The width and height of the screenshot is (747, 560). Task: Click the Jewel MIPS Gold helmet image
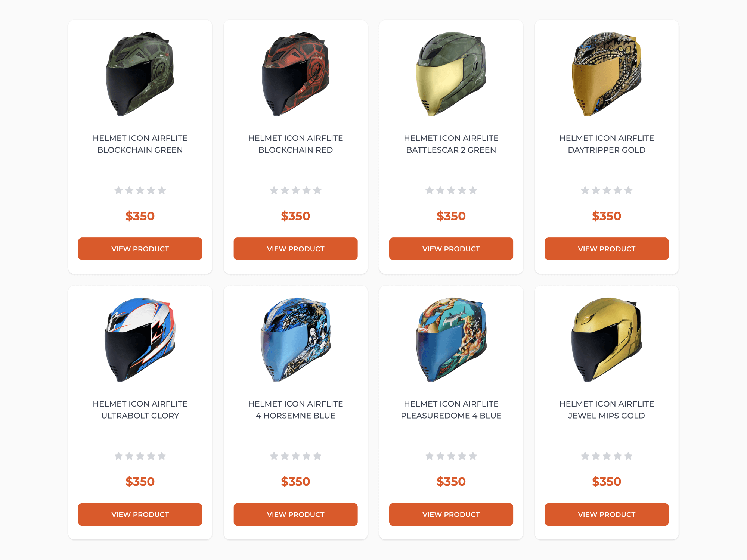tap(607, 340)
